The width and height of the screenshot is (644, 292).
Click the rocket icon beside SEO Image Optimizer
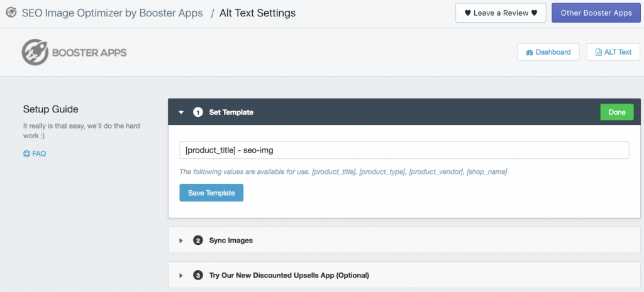(11, 13)
